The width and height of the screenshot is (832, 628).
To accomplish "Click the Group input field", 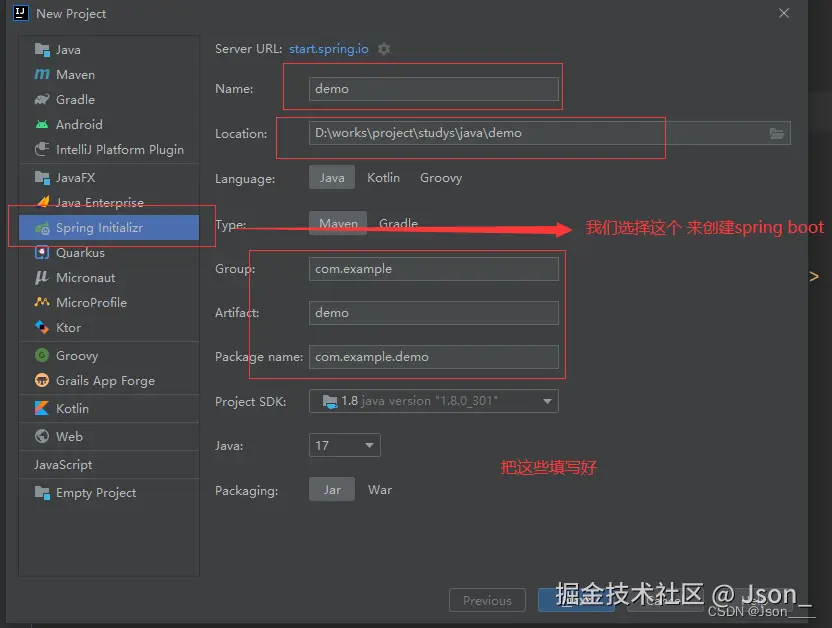I will click(x=434, y=269).
